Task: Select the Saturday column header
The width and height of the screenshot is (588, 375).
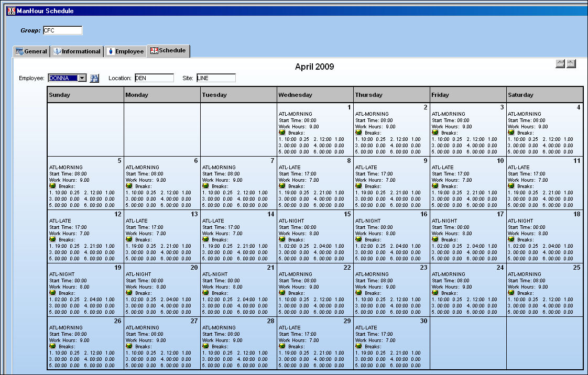Action: [545, 95]
